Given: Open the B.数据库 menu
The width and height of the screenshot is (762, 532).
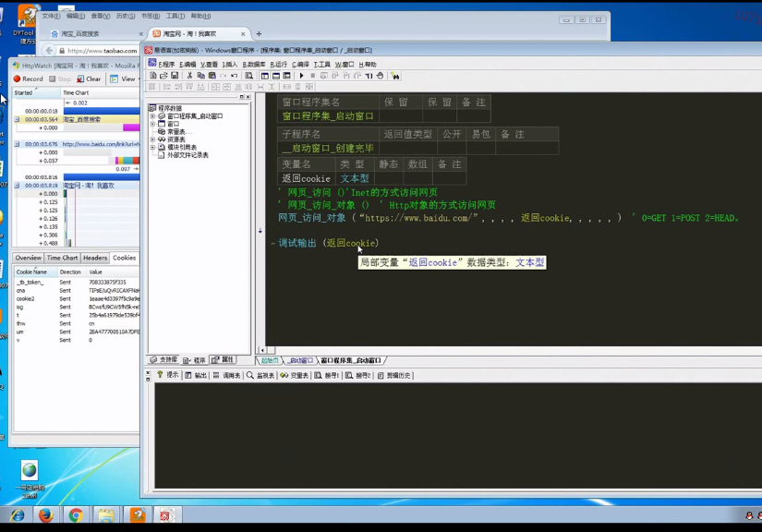Looking at the screenshot, I should click(254, 65).
